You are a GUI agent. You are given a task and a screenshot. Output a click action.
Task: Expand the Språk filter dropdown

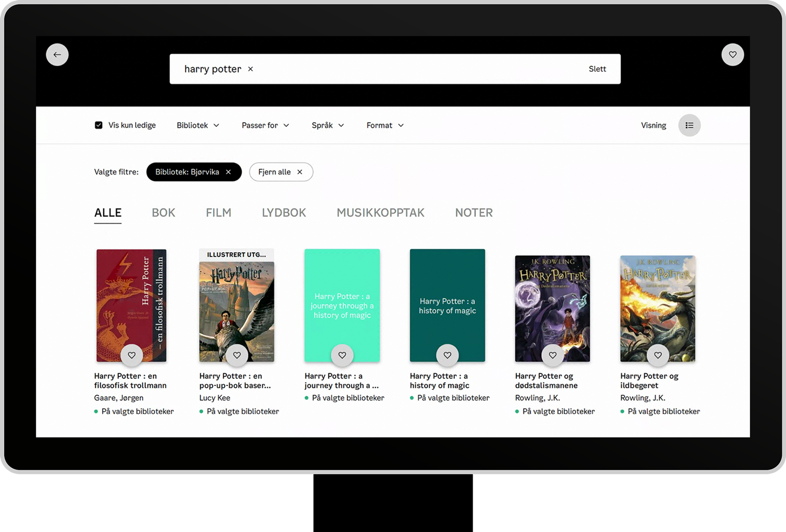coord(327,125)
